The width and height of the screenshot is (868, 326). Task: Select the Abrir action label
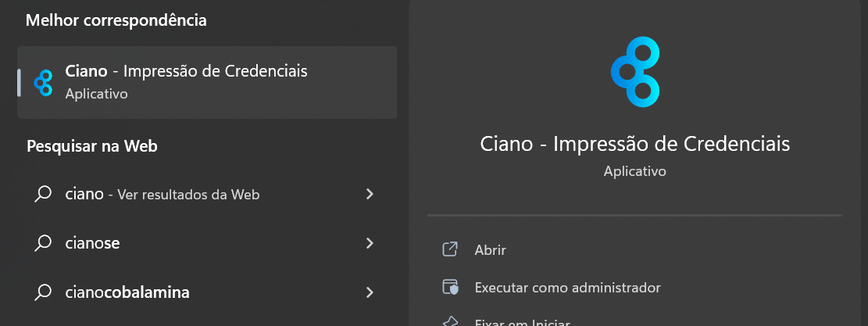[491, 250]
